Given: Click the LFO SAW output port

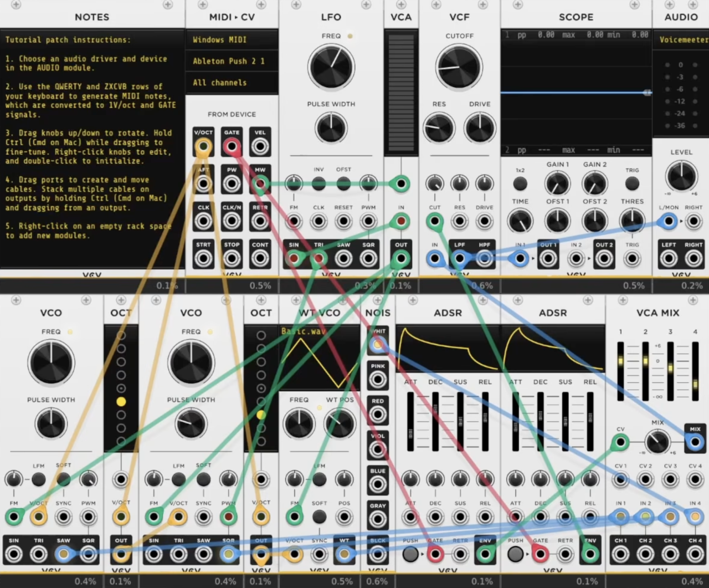Looking at the screenshot, I should pos(343,258).
